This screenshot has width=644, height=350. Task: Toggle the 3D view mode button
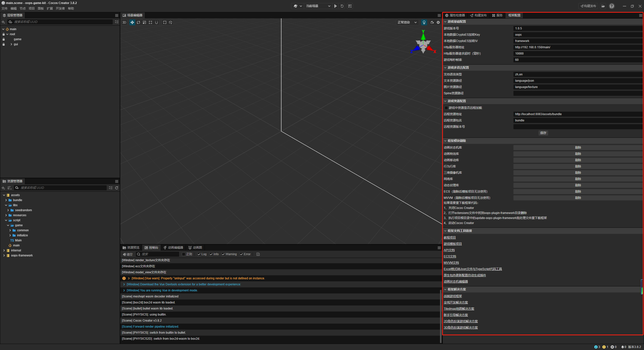pos(124,22)
